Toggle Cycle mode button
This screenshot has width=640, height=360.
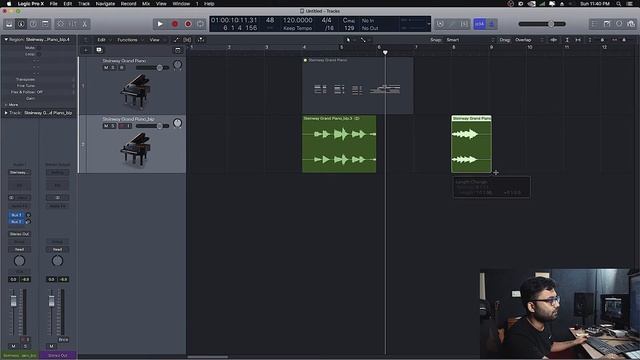pos(200,24)
